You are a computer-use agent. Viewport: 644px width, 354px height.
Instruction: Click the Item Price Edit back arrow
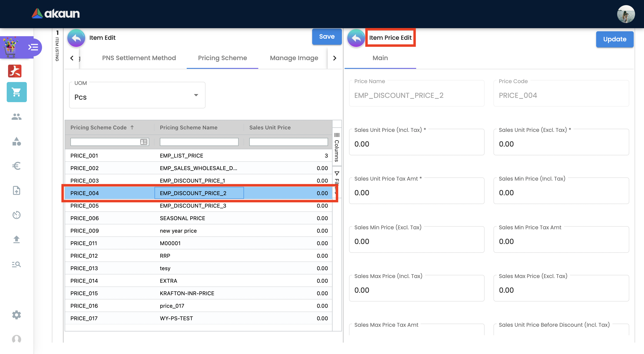[356, 38]
